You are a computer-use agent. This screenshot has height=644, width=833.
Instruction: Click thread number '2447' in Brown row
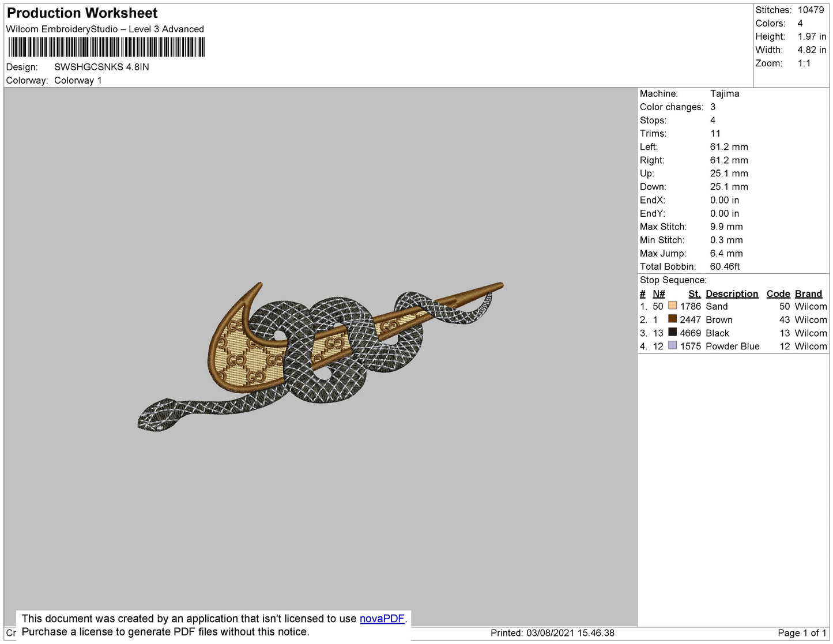(690, 320)
